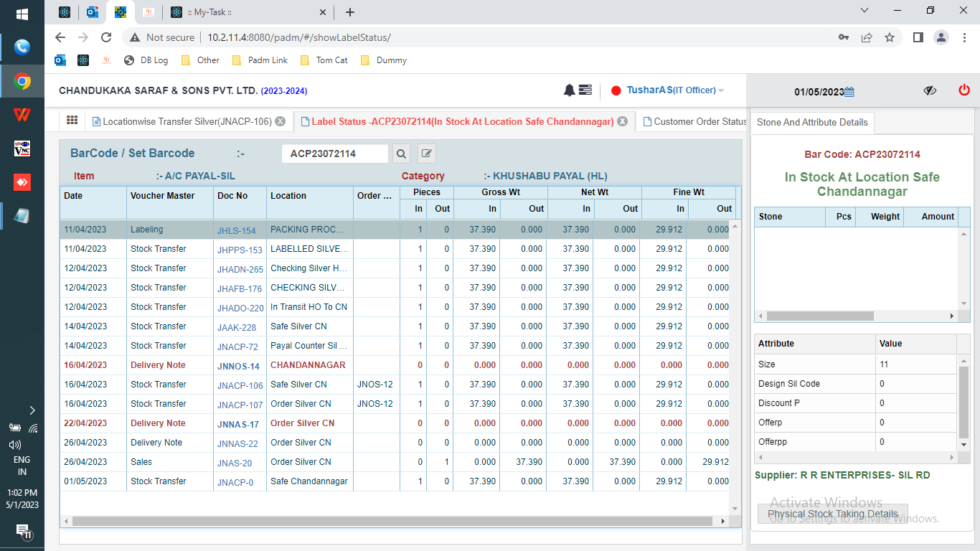This screenshot has width=980, height=551.
Task: Select 'Safe Chandannagar' location cell
Action: (x=309, y=481)
